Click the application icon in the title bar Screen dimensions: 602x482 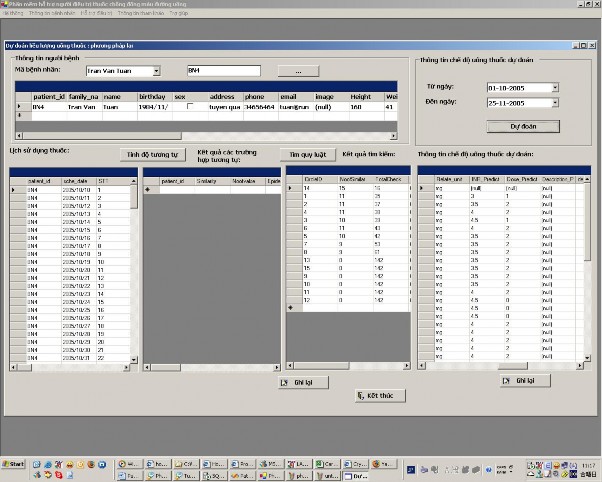click(5, 5)
